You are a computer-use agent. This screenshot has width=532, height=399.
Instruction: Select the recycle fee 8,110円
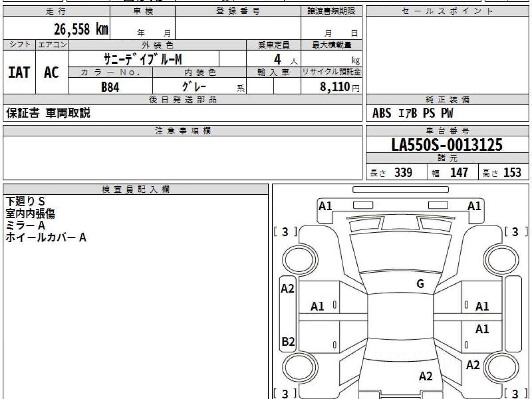click(x=340, y=87)
